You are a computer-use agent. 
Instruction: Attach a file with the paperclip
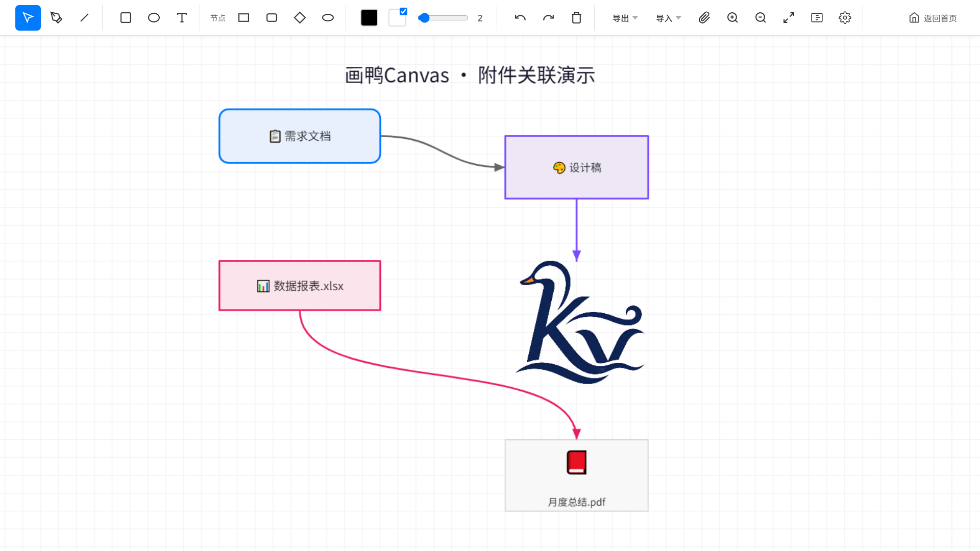click(704, 18)
